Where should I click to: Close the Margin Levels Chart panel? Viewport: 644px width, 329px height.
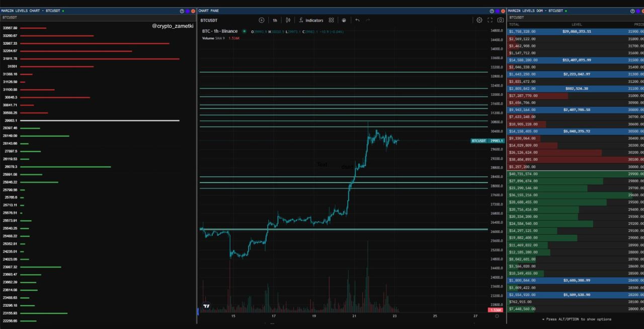click(x=193, y=11)
